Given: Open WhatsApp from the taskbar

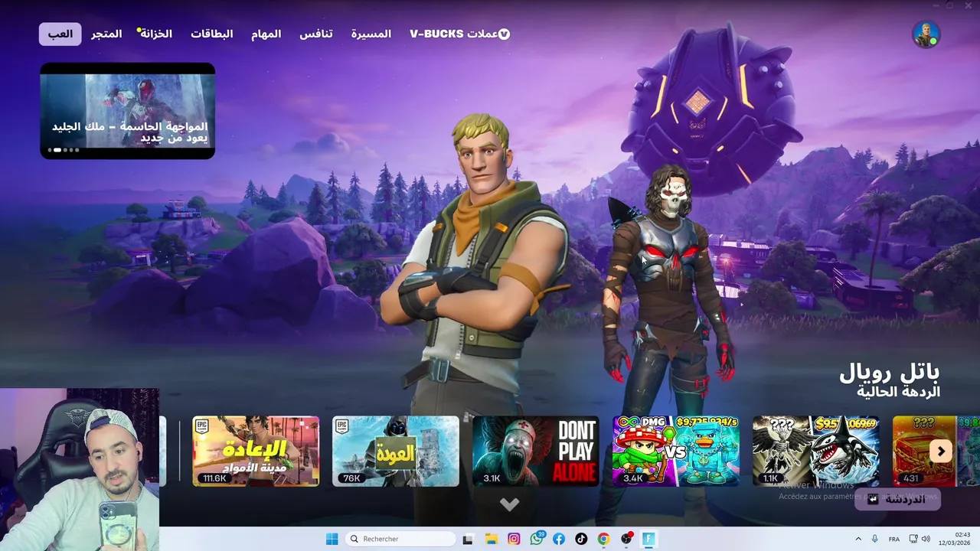Looking at the screenshot, I should [x=536, y=539].
